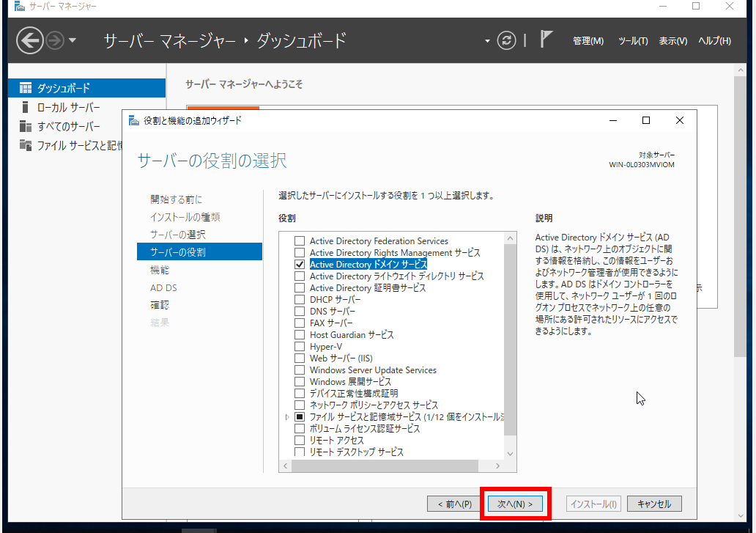Click the roles list scroll left arrow
Image resolution: width=756 pixels, height=533 pixels.
point(286,466)
